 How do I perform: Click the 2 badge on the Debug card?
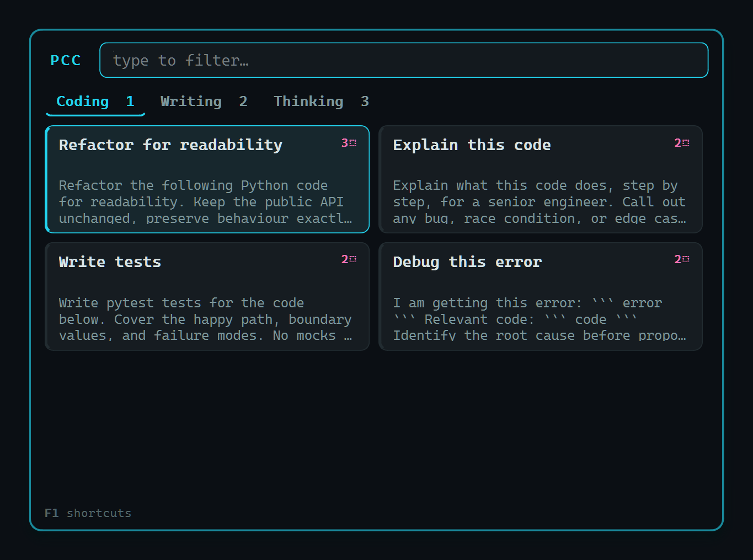tap(682, 259)
